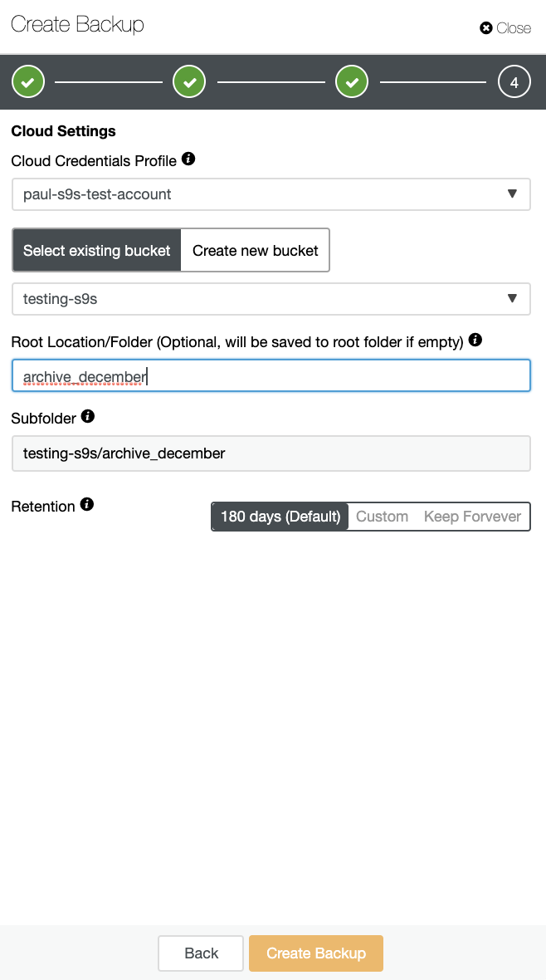Image resolution: width=546 pixels, height=980 pixels.
Task: Open the testing-s9s bucket dropdown
Action: pyautogui.click(x=271, y=299)
